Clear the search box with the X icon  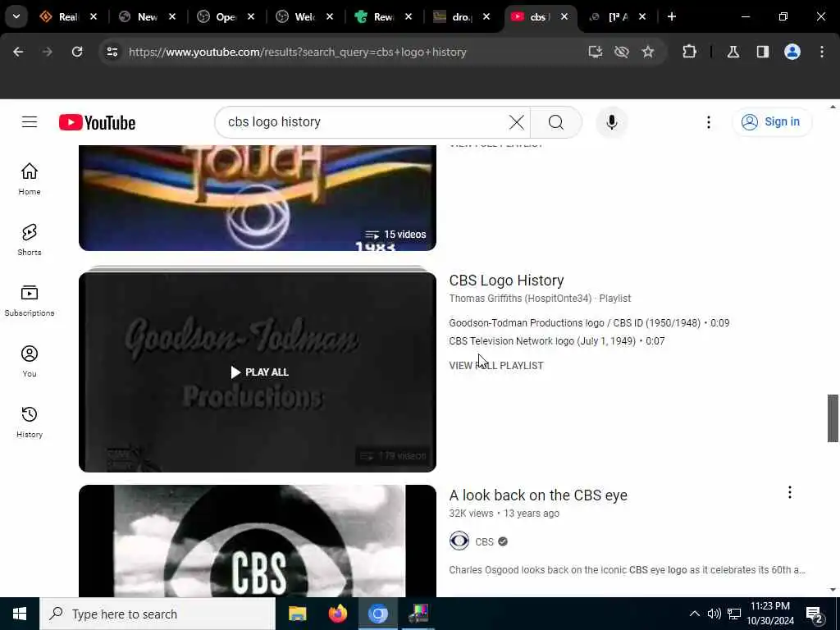pos(517,122)
